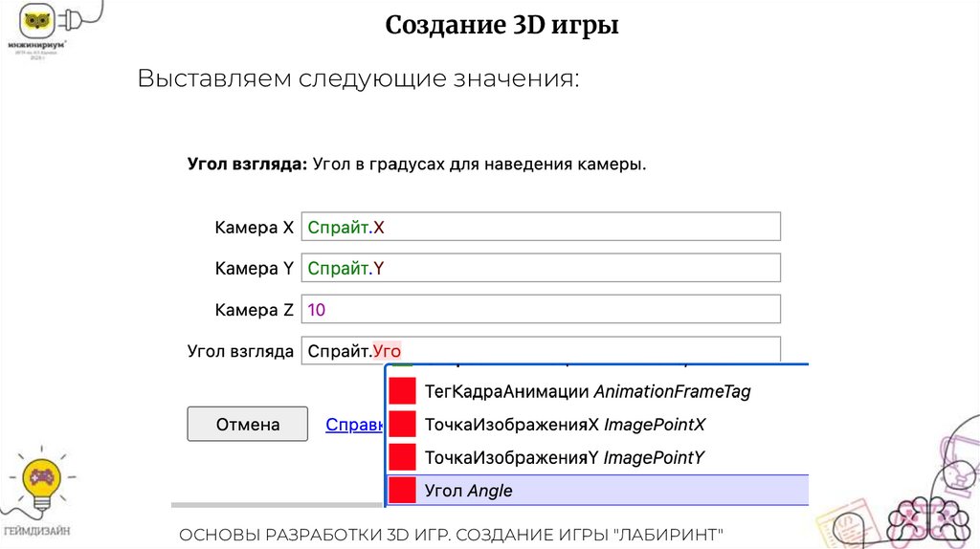Select the highlighted Угол Angle suggestion

tap(469, 491)
